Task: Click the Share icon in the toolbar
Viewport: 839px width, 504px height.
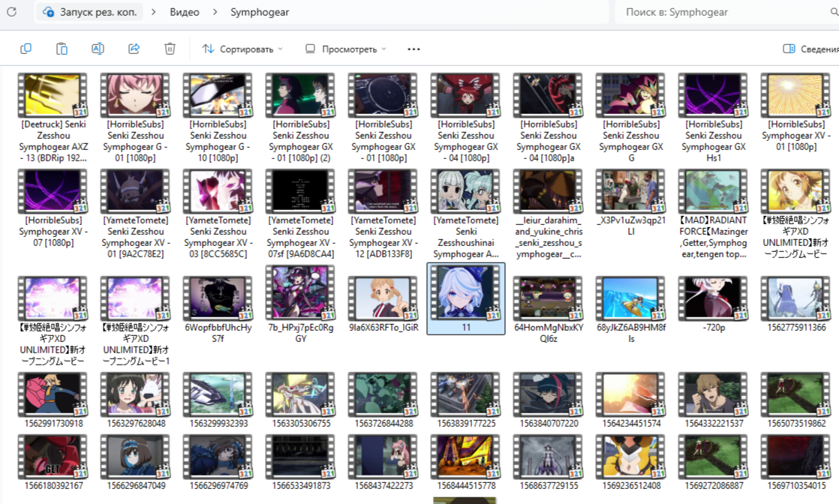Action: point(134,49)
